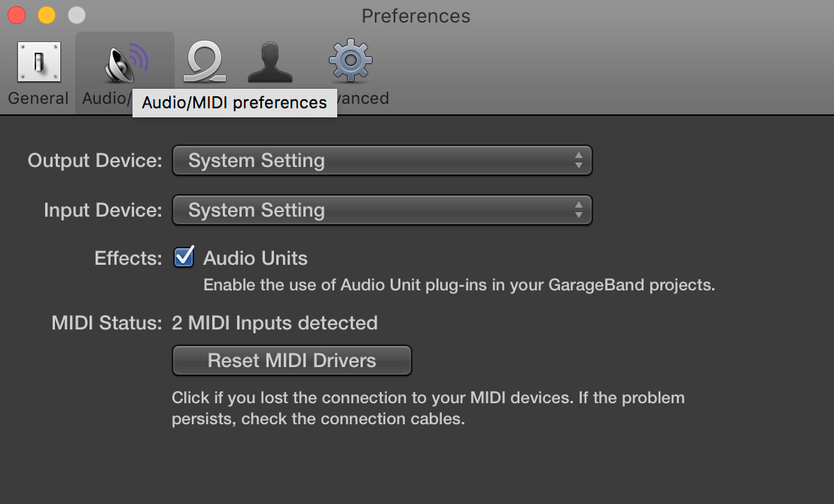Open the Input Device dropdown
This screenshot has height=504, width=834.
[x=382, y=211]
